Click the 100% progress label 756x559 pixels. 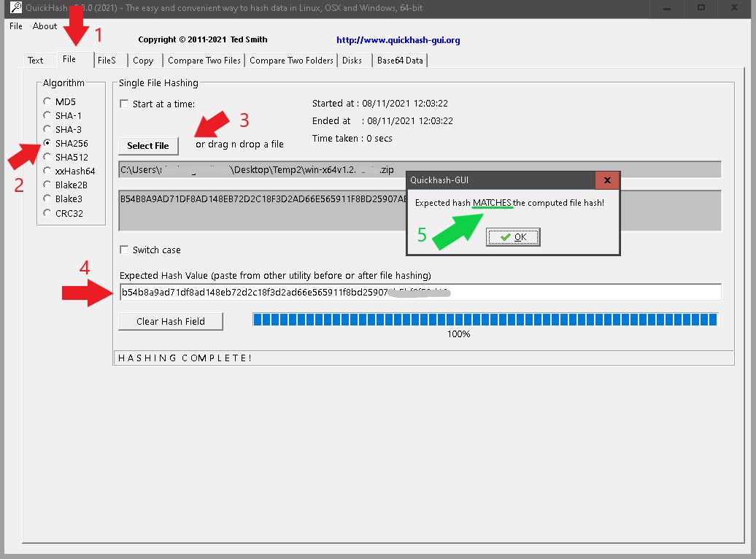point(458,334)
